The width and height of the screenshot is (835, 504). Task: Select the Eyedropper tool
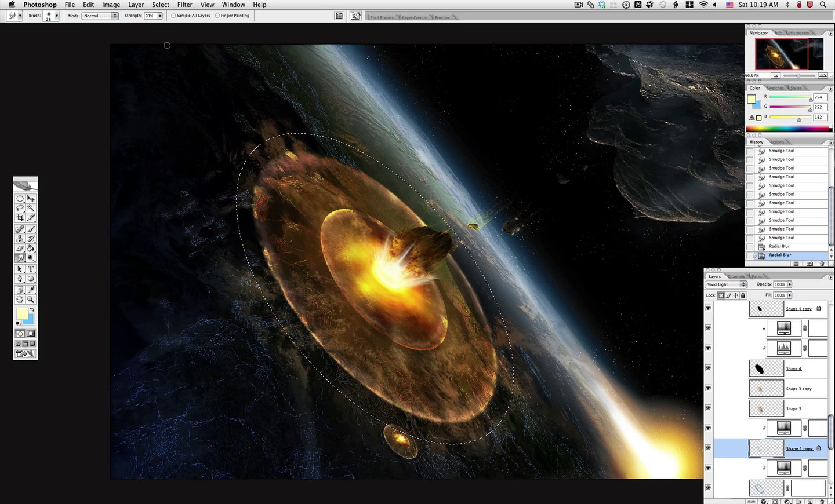tap(31, 290)
